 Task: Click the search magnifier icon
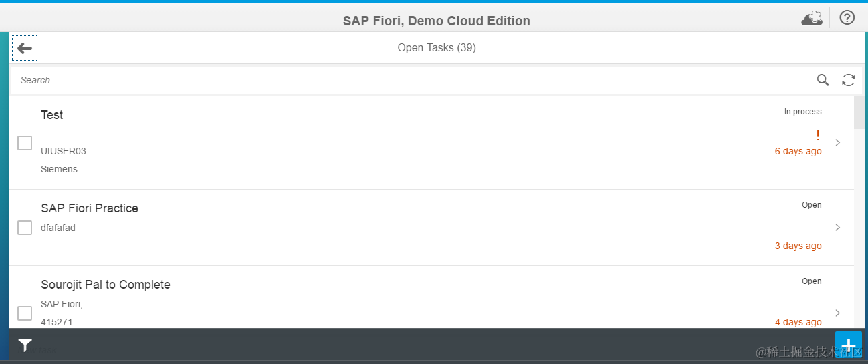pos(823,80)
